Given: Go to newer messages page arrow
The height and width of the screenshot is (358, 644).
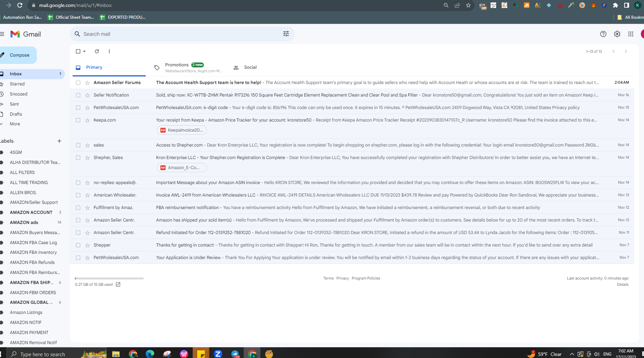Looking at the screenshot, I should [x=613, y=51].
